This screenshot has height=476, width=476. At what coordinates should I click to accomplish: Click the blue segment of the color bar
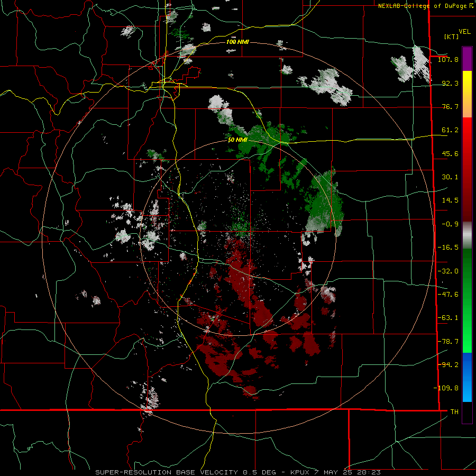tap(467, 377)
